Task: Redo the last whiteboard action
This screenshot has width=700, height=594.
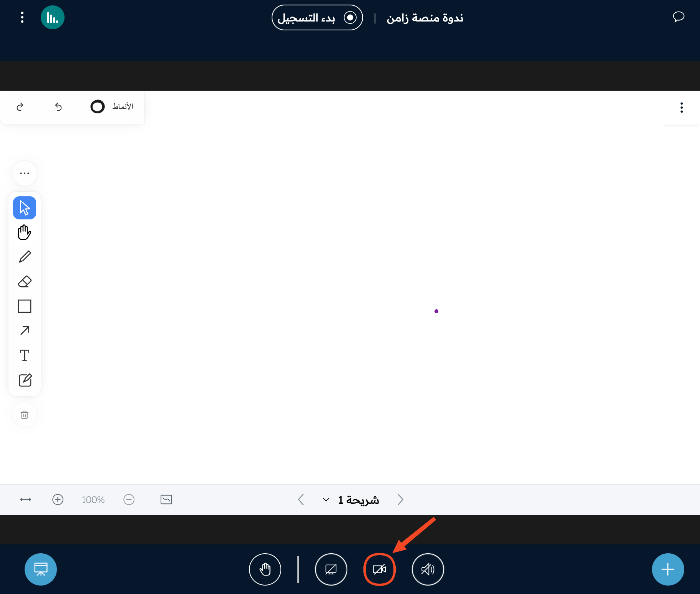Action: click(20, 107)
